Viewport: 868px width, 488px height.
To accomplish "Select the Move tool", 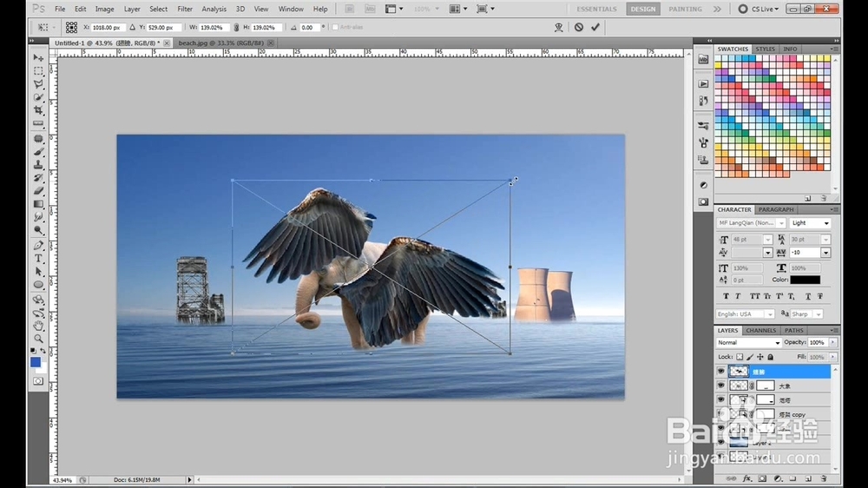I will [x=38, y=57].
